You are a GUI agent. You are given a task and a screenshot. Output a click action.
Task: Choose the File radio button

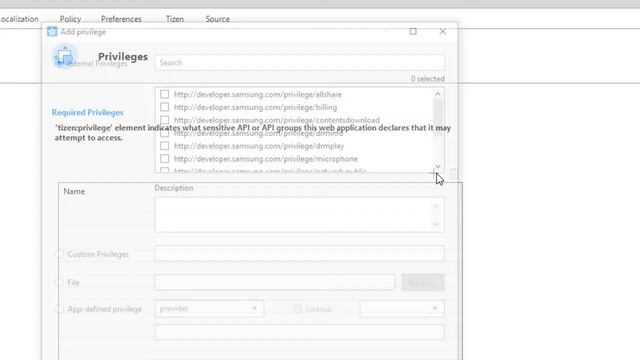pyautogui.click(x=60, y=282)
